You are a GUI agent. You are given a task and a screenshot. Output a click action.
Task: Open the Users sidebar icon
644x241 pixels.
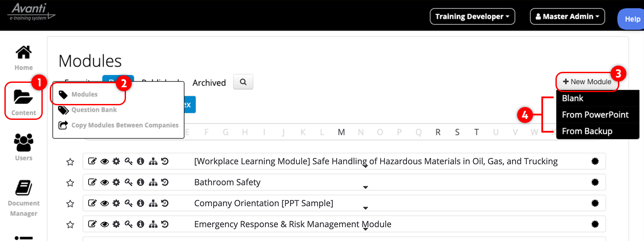pos(24,142)
